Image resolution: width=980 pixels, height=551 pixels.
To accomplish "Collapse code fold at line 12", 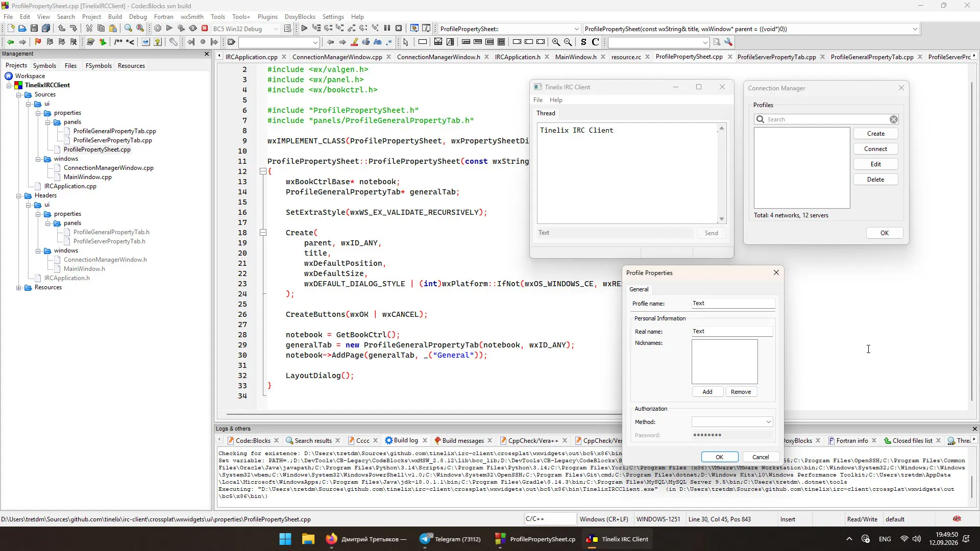I will [x=263, y=171].
